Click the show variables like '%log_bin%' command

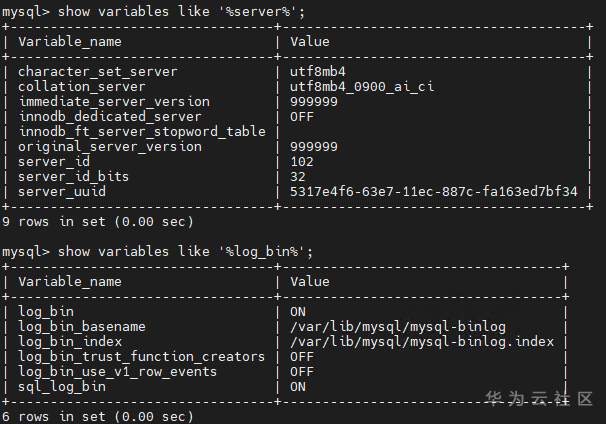(x=158, y=251)
